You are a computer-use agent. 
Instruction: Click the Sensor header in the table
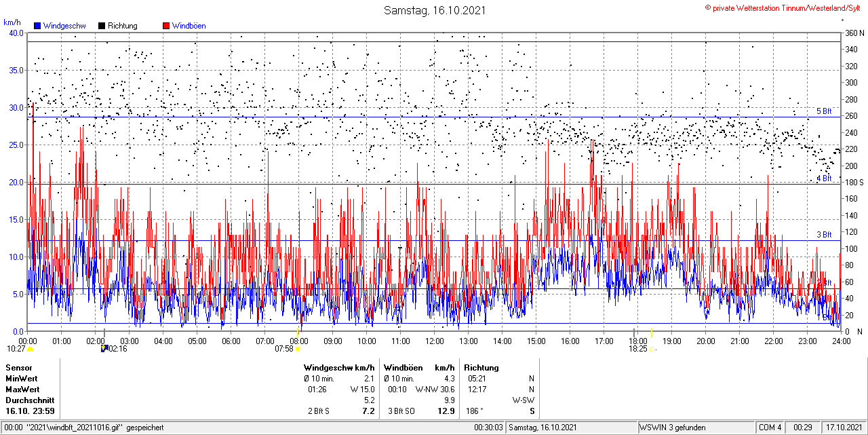[x=18, y=368]
